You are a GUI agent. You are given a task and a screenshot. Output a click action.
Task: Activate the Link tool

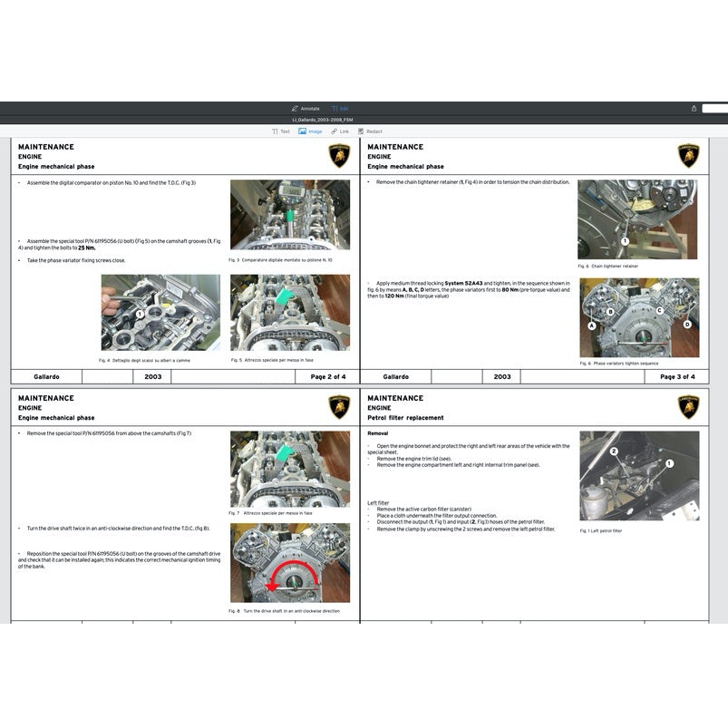coord(340,131)
